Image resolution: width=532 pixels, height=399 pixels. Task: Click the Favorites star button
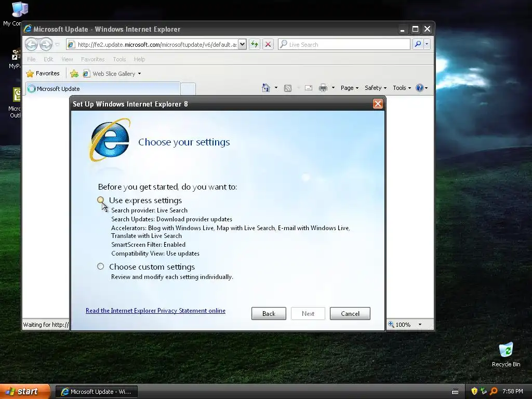43,73
